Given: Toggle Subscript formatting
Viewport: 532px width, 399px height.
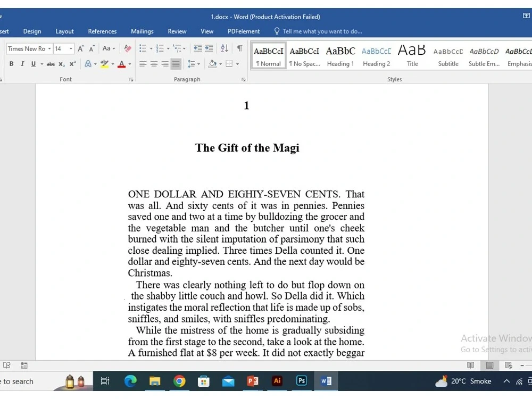Looking at the screenshot, I should pos(61,64).
